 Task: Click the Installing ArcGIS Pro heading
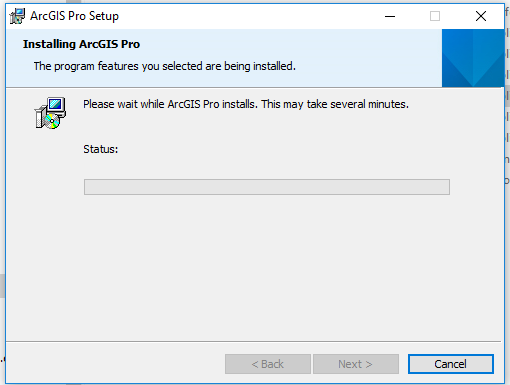click(81, 44)
